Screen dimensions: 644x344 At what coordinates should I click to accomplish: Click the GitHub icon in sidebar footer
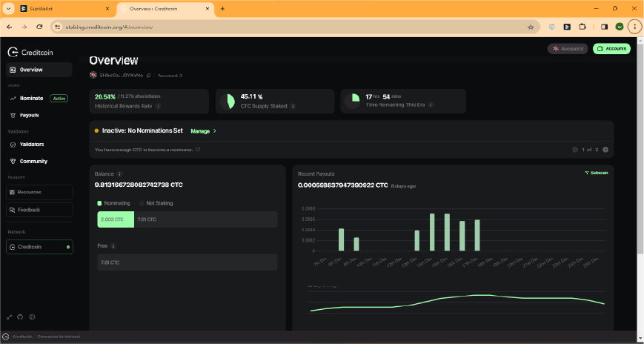point(21,317)
